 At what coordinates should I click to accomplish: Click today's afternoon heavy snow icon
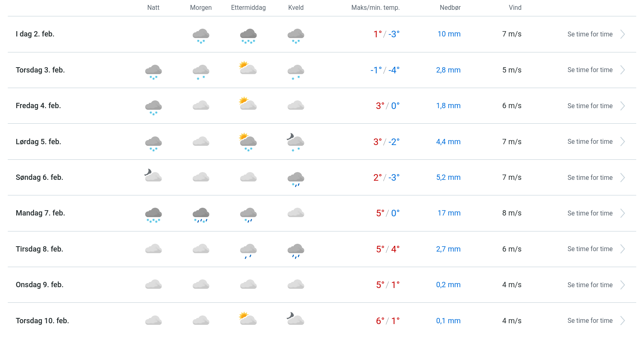point(248,35)
